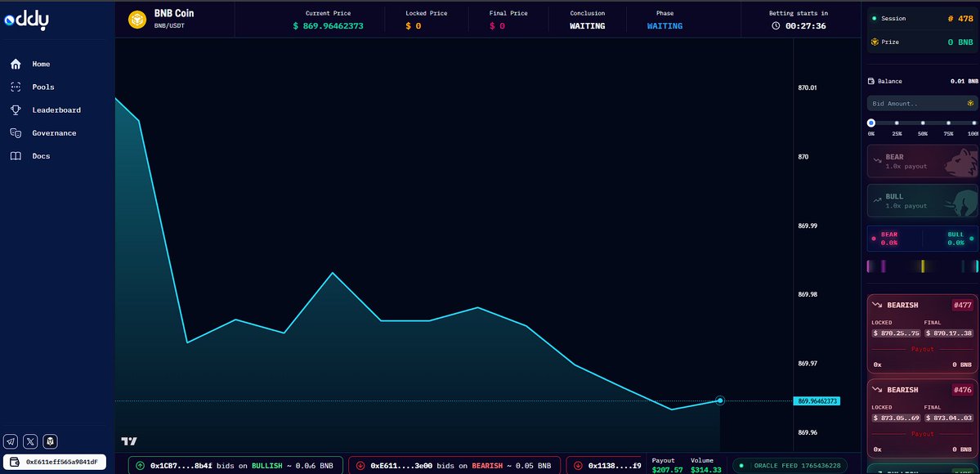Open the Telegram social link
This screenshot has height=474, width=980.
click(10, 441)
